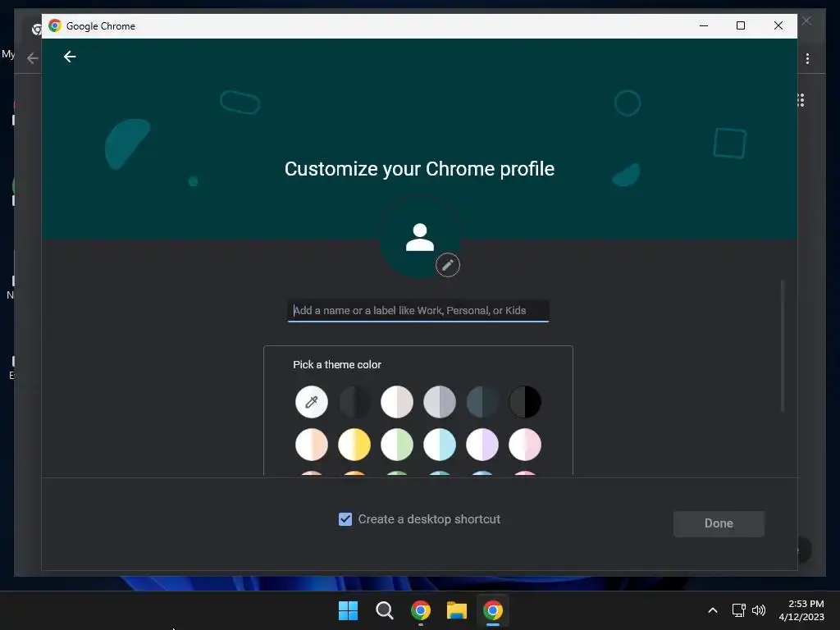The image size is (840, 630).
Task: Open first Chrome icon in taskbar
Action: tap(421, 610)
